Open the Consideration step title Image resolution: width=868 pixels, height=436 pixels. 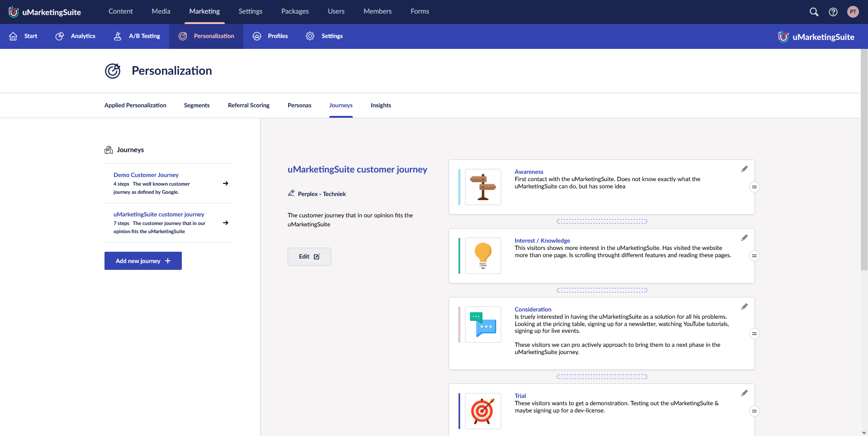click(533, 309)
